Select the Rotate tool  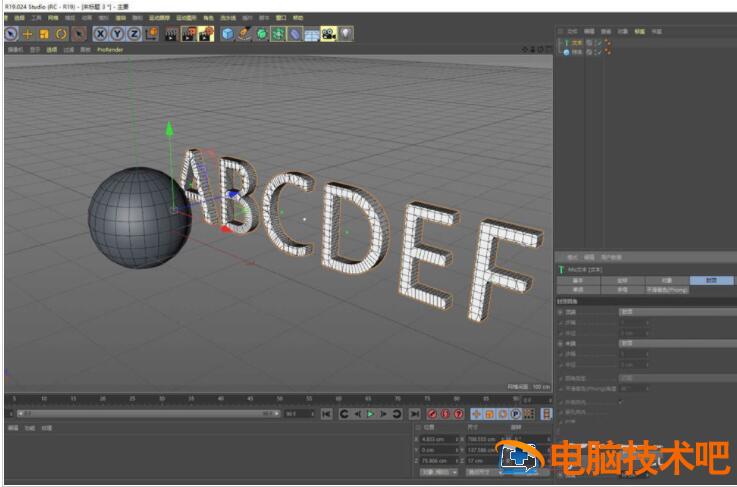click(61, 34)
